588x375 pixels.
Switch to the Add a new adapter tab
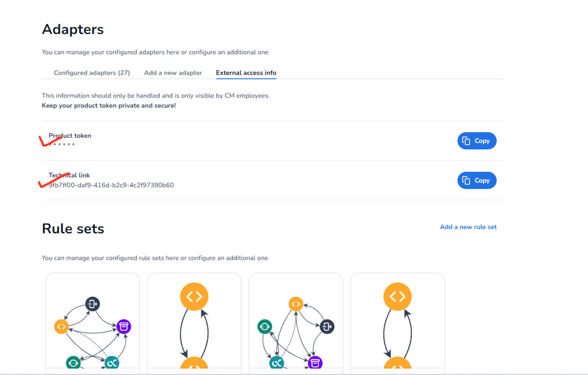pos(173,73)
